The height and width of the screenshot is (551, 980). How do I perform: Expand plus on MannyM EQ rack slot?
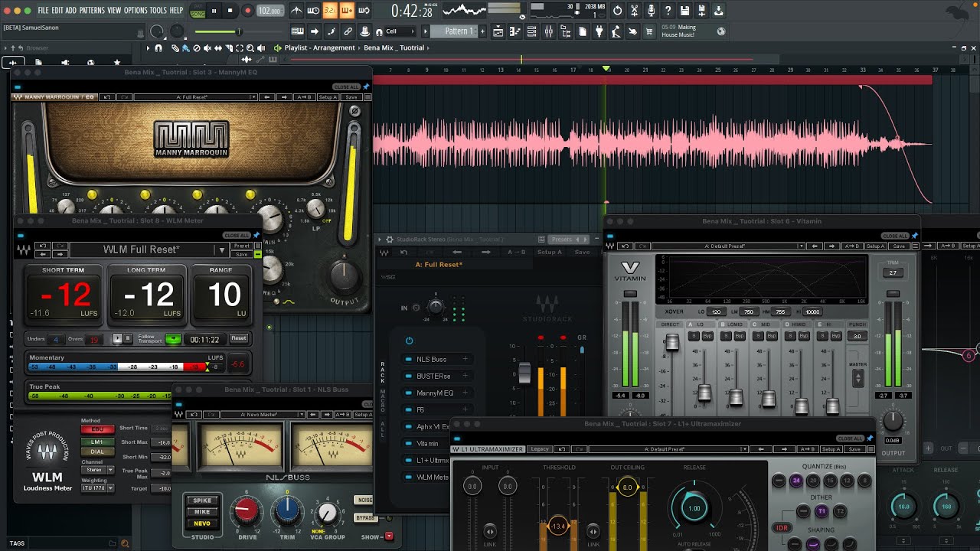click(x=464, y=393)
